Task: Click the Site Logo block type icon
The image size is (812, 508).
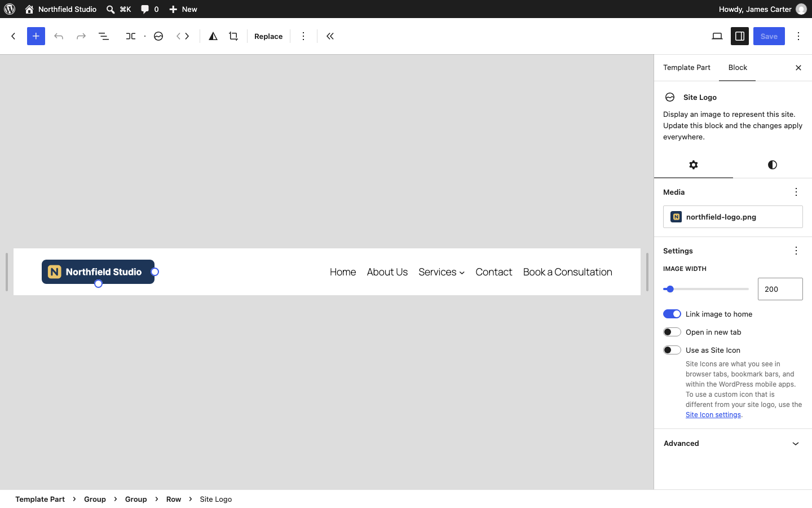Action: [158, 36]
